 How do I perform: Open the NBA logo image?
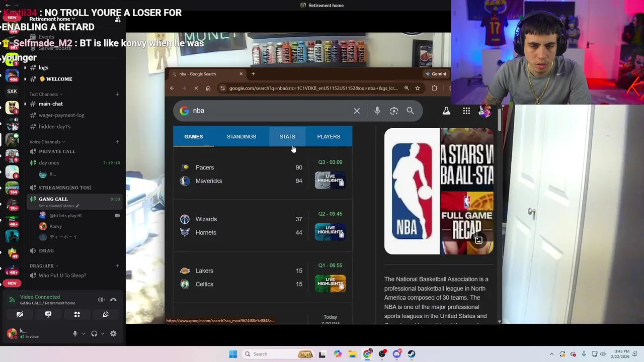click(412, 191)
